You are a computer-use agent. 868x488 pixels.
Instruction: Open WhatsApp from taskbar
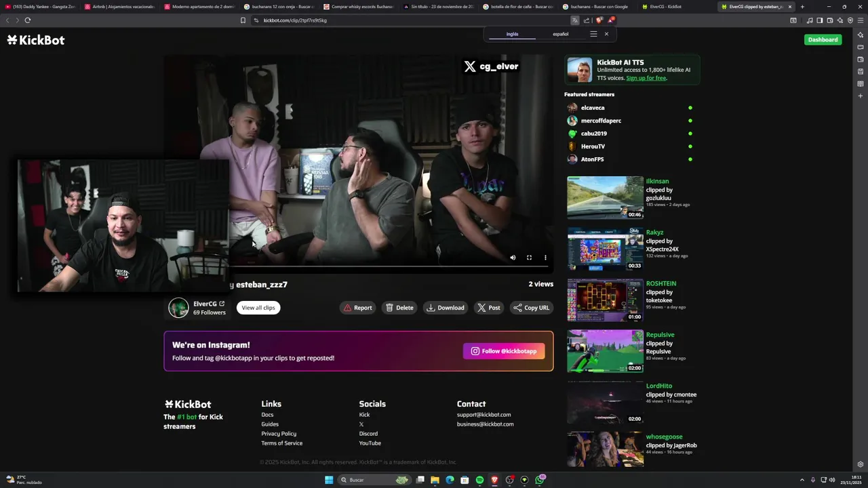click(x=540, y=480)
